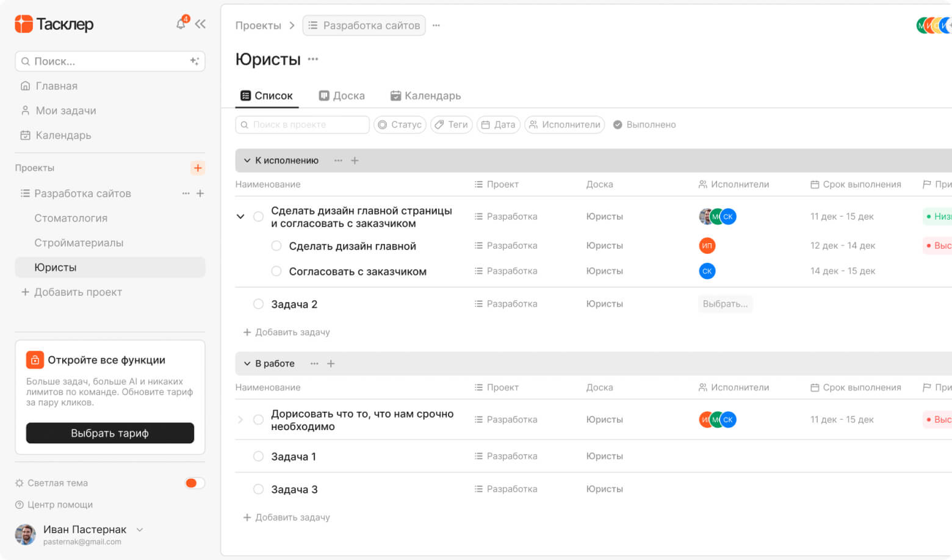Collapse the В работе group
Screen dimensions: 952x560
247,364
